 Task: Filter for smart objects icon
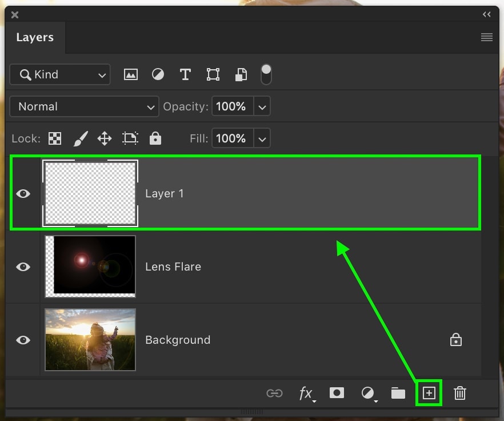pos(241,74)
